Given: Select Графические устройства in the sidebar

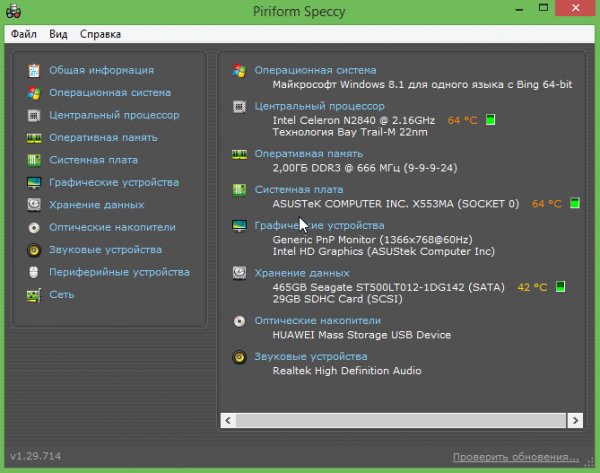Looking at the screenshot, I should (114, 183).
